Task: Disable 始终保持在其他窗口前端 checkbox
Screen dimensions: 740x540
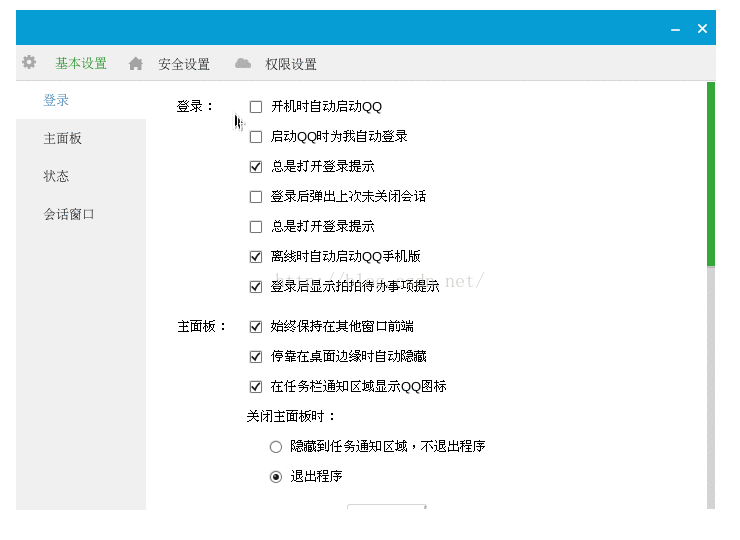Action: click(x=256, y=326)
